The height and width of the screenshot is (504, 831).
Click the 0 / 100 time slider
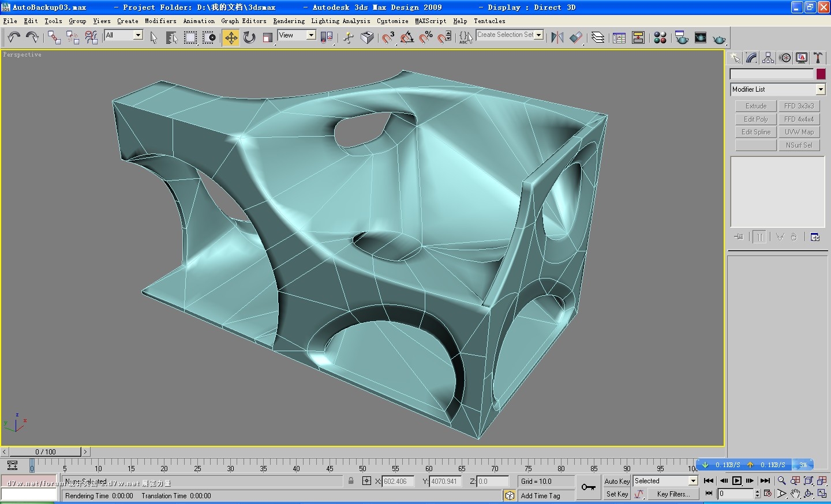pos(46,452)
